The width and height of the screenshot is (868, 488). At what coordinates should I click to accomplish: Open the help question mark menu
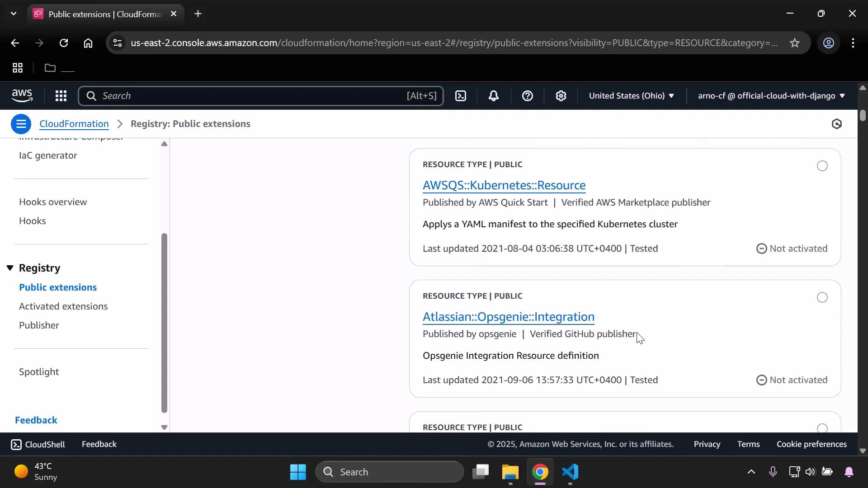528,96
